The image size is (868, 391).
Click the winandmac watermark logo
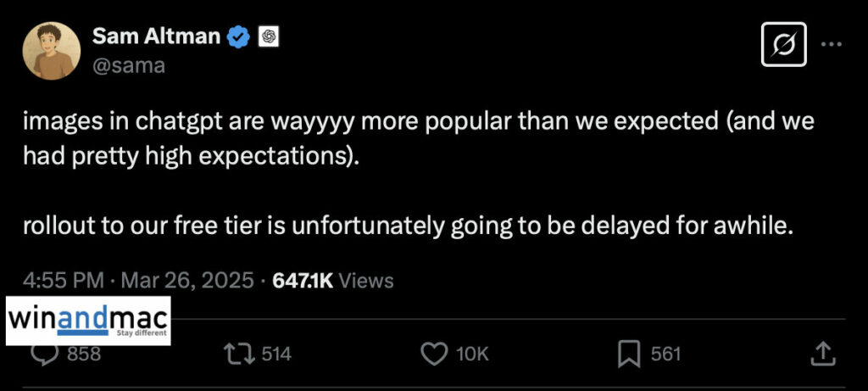(88, 321)
